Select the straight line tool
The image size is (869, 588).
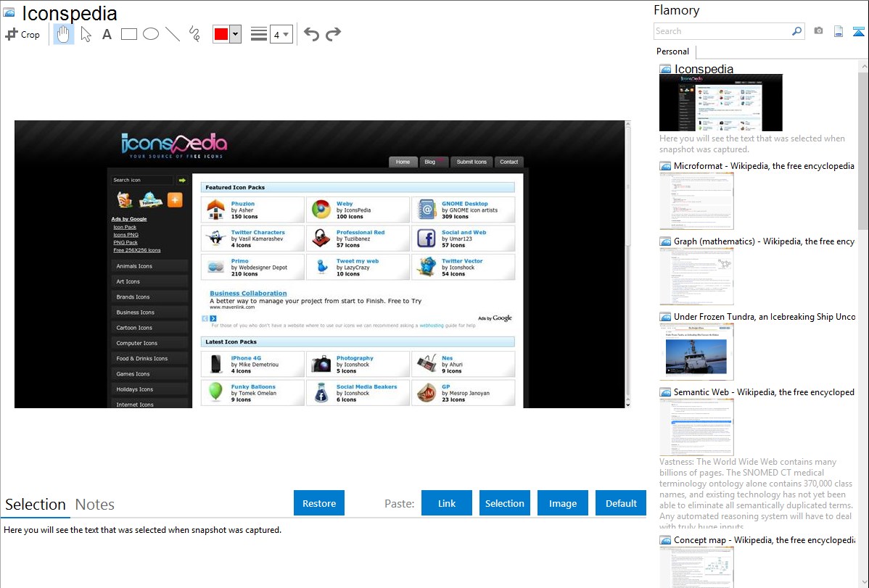pyautogui.click(x=173, y=34)
